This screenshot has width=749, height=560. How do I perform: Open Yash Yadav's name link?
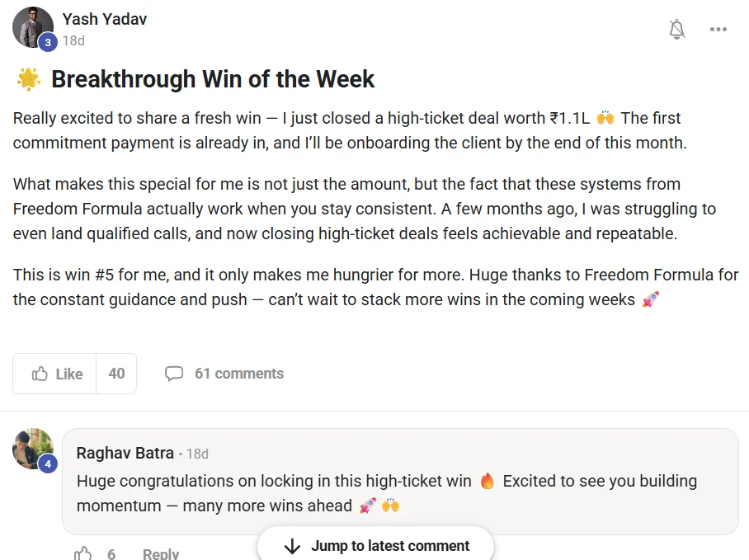coord(104,19)
